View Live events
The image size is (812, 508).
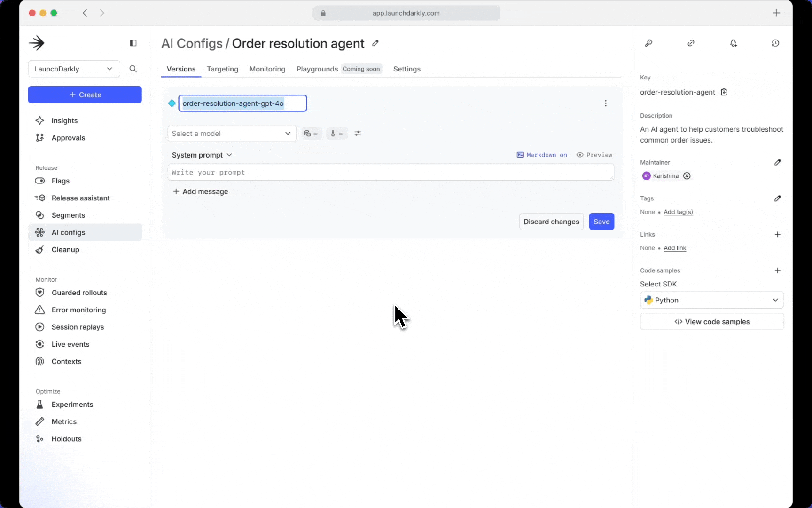(85, 344)
